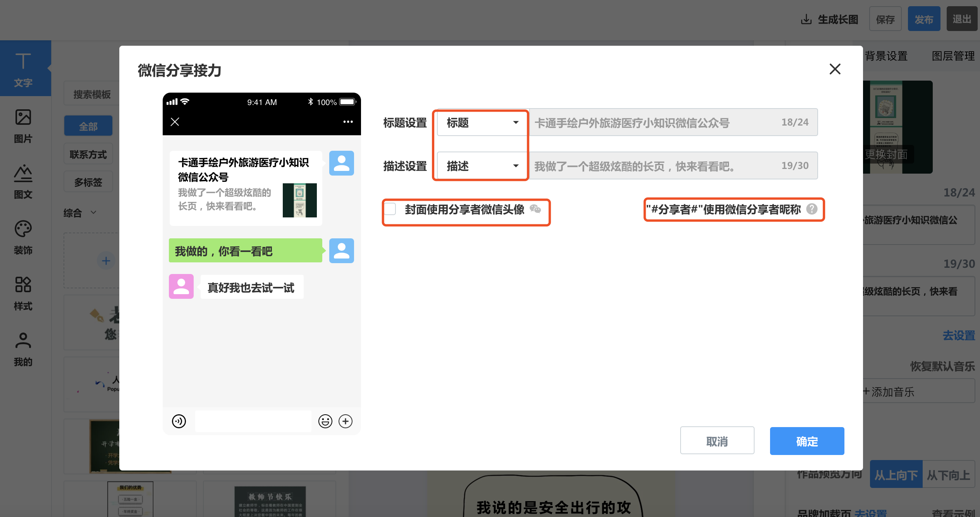
Task: Click the 添加音乐 button
Action: 919,391
